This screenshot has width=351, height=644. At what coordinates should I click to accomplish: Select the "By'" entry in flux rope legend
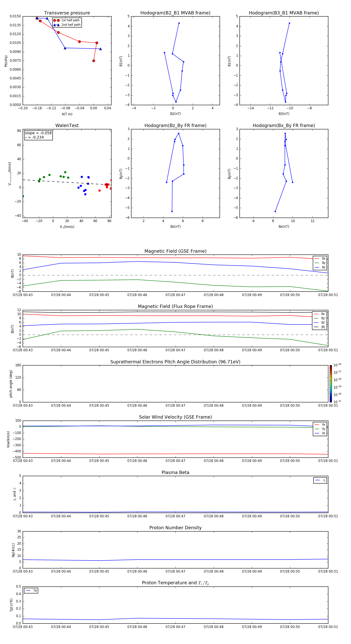coord(320,318)
